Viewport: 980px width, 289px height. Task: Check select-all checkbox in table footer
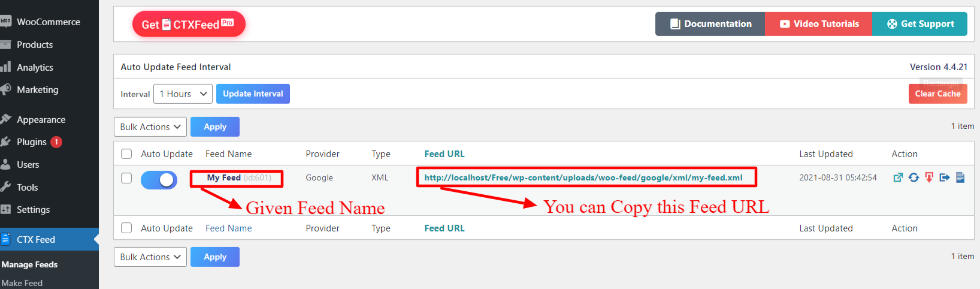point(126,228)
